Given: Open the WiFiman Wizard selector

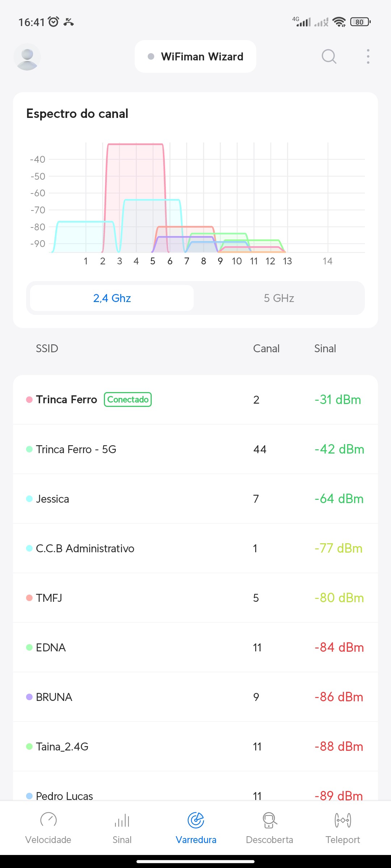Looking at the screenshot, I should (x=195, y=56).
